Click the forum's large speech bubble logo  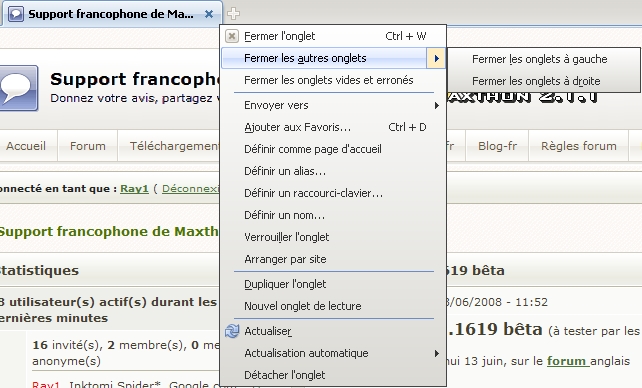18,88
